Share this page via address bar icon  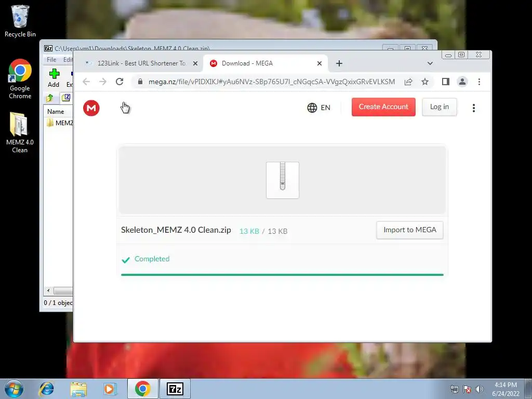[x=408, y=82]
